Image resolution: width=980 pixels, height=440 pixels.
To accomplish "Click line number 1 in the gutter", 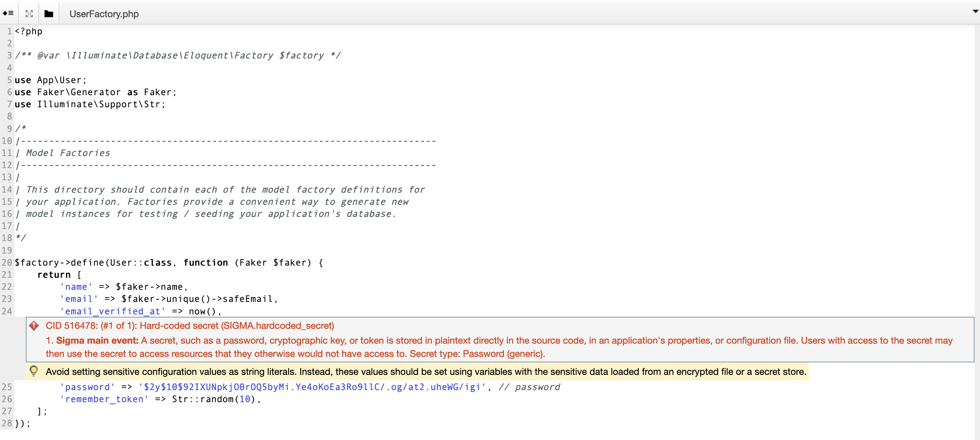I will (x=9, y=31).
